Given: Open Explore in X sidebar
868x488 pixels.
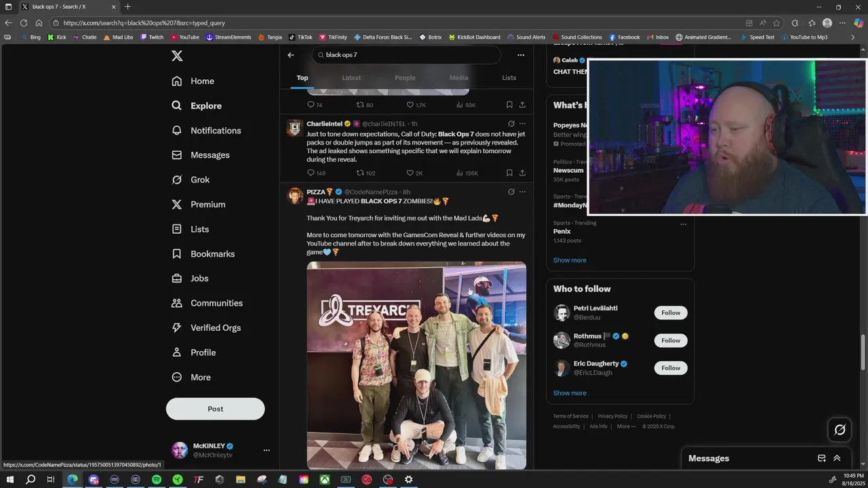Looking at the screenshot, I should [x=197, y=106].
